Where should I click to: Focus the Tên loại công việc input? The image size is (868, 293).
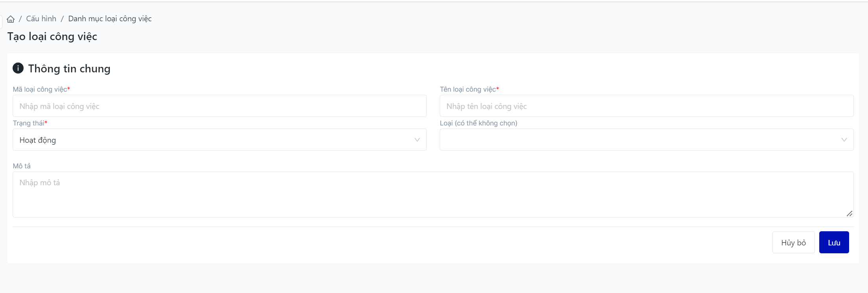click(x=646, y=106)
